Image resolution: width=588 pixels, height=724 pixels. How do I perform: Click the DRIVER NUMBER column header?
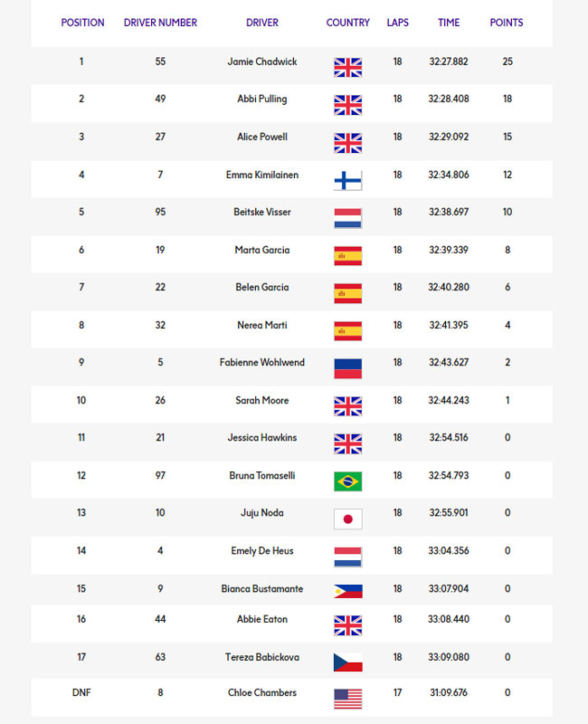click(x=160, y=23)
